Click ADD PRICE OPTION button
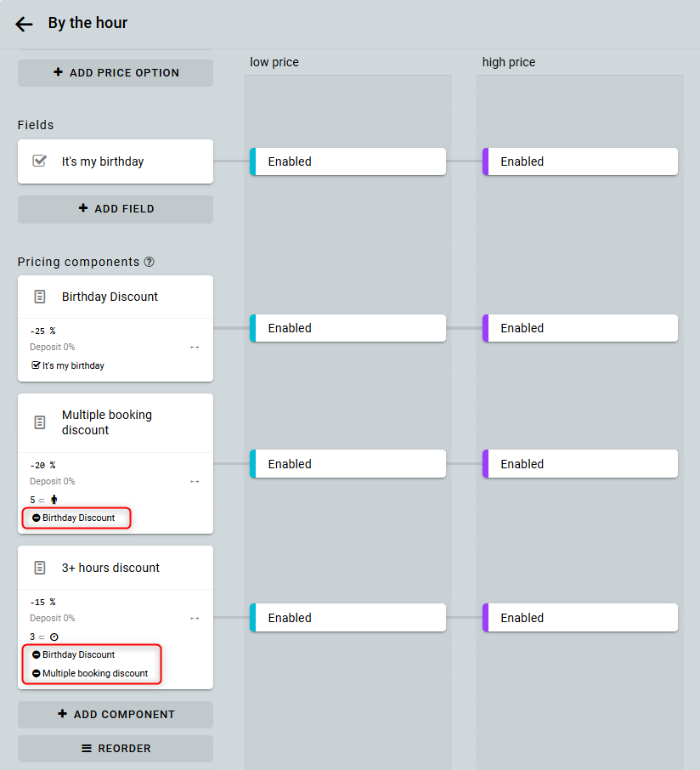The width and height of the screenshot is (700, 770). (116, 73)
